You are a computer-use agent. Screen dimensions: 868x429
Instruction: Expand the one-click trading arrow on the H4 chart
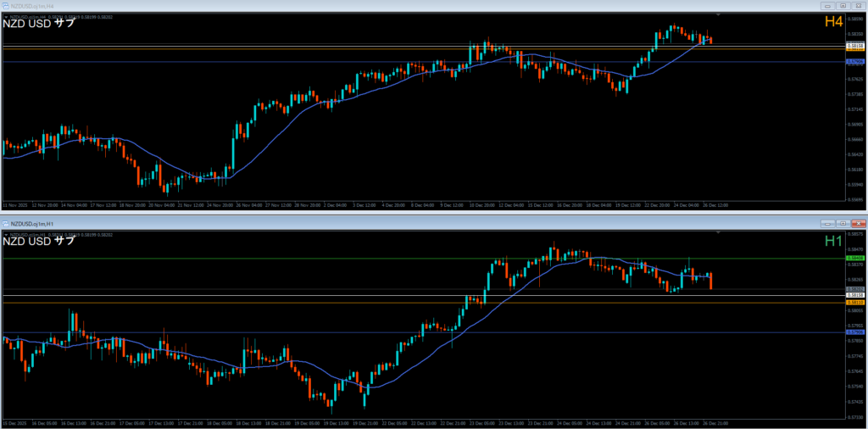coord(5,16)
